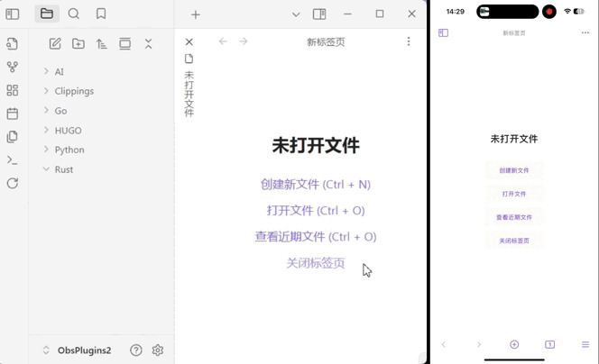Click 查看近期文件 (Ctrl + O) link
Screen dimensions: 599x364
(316, 237)
